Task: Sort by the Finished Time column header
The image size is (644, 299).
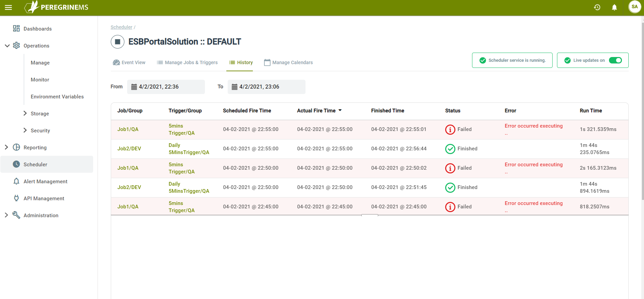Action: click(388, 111)
